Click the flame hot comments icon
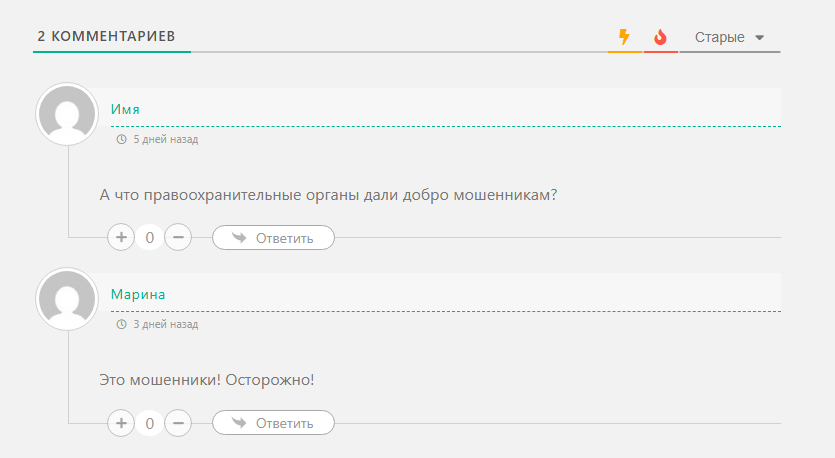 click(x=660, y=38)
